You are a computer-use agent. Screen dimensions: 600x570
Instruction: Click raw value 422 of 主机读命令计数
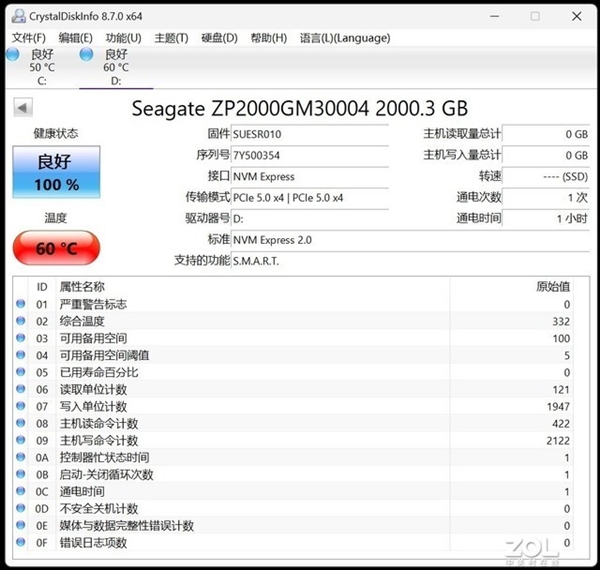point(561,424)
